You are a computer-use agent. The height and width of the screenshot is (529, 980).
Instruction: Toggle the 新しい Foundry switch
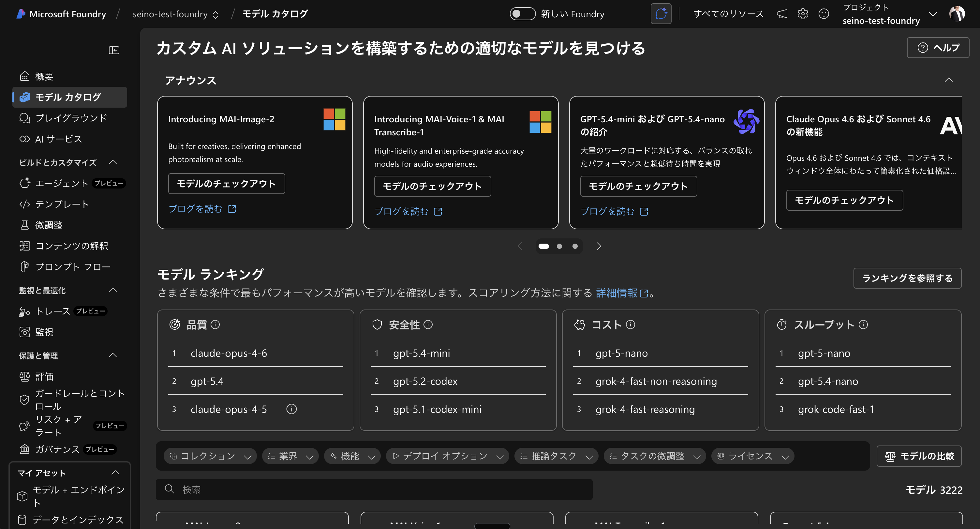click(522, 14)
